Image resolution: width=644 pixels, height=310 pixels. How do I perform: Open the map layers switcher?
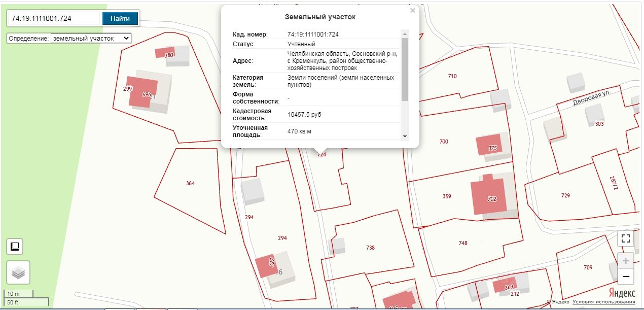coord(18,272)
